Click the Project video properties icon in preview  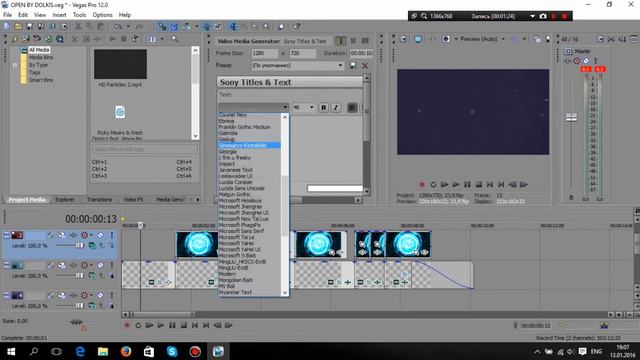[x=403, y=39]
